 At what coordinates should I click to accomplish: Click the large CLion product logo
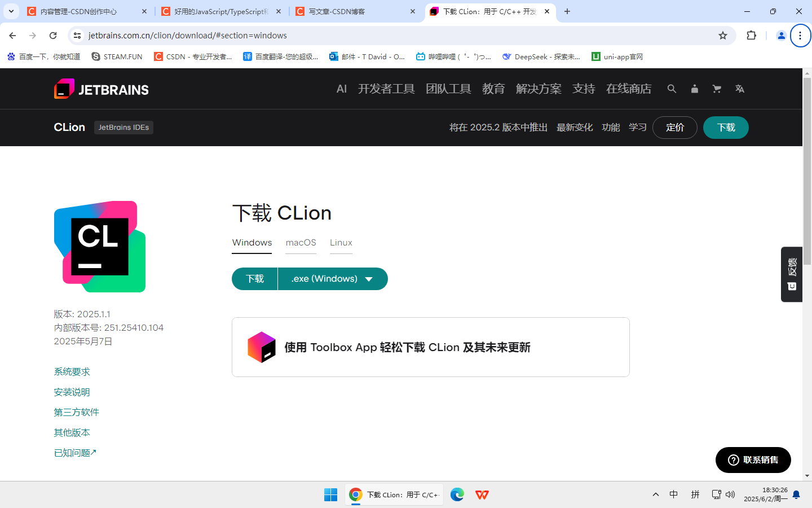click(100, 247)
